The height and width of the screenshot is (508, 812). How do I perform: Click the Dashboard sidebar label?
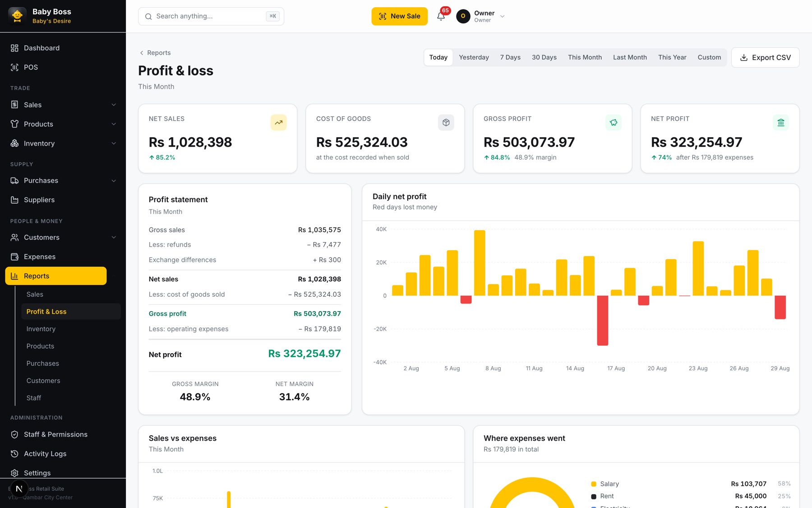pos(42,48)
